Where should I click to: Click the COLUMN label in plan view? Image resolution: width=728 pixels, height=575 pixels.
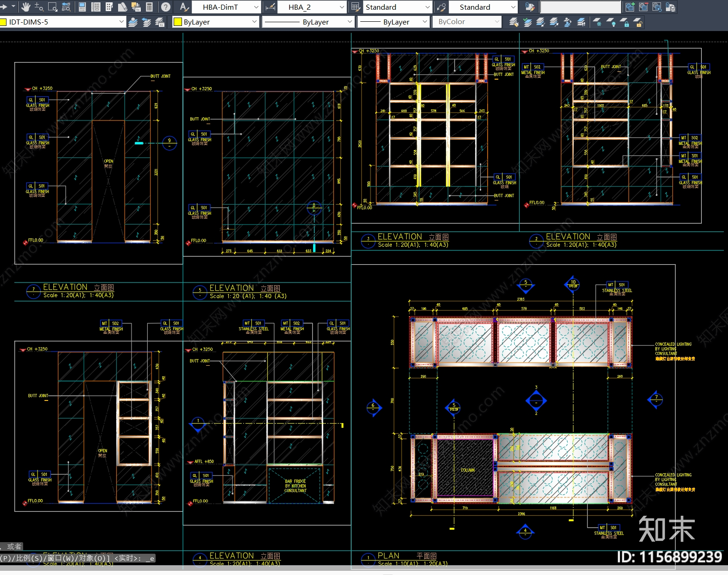[468, 470]
